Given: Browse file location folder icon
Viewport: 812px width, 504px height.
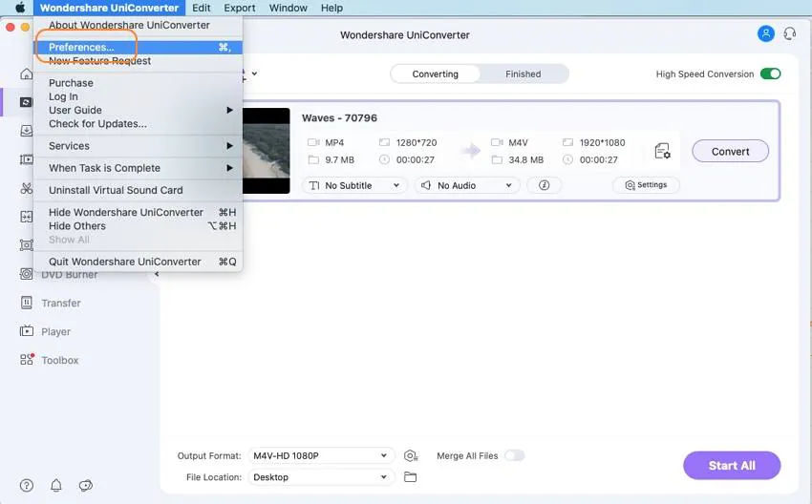Looking at the screenshot, I should coord(410,477).
